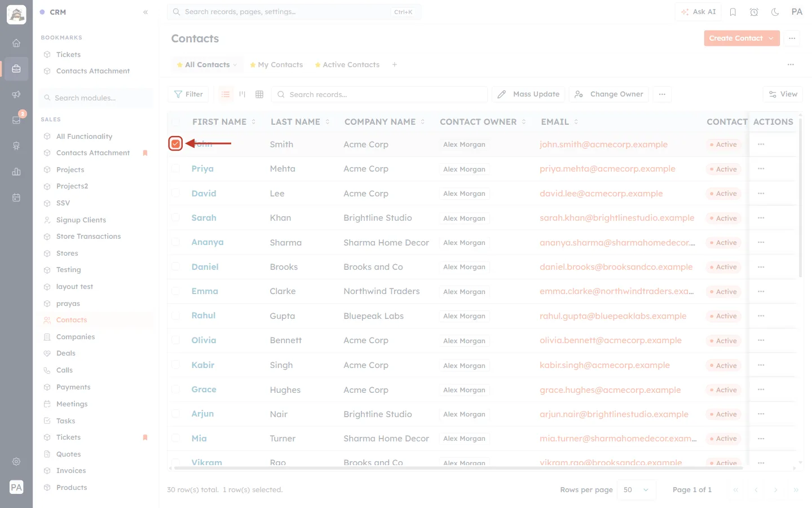Select the checkbox for David Lee

point(176,193)
